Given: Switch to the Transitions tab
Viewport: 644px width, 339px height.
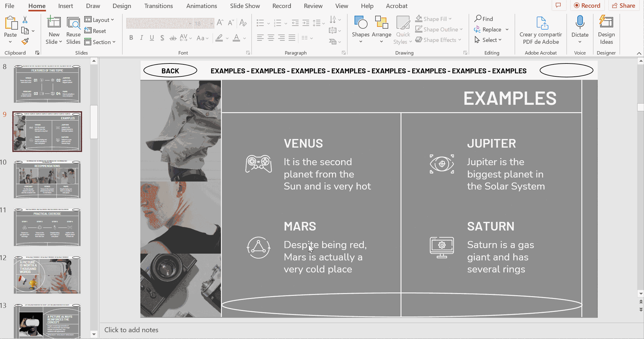Looking at the screenshot, I should click(x=159, y=6).
